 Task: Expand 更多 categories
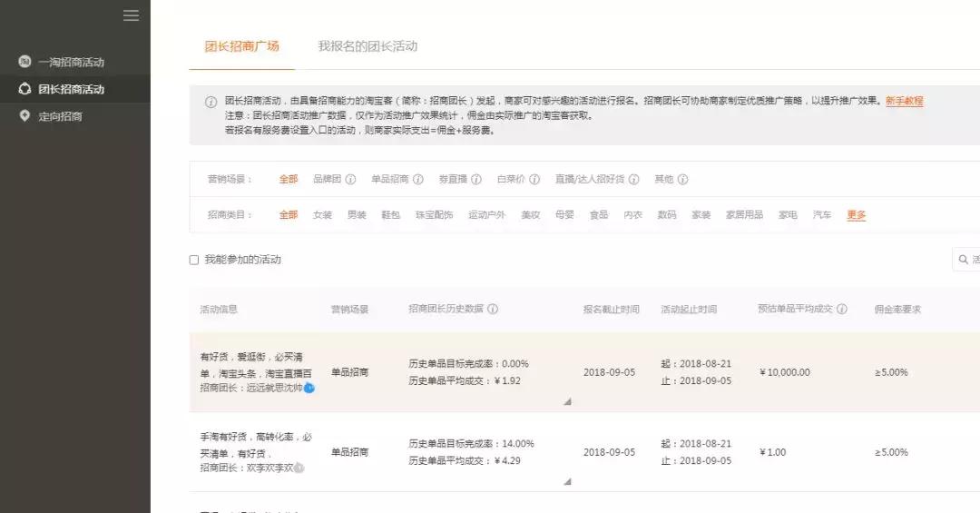(x=857, y=215)
